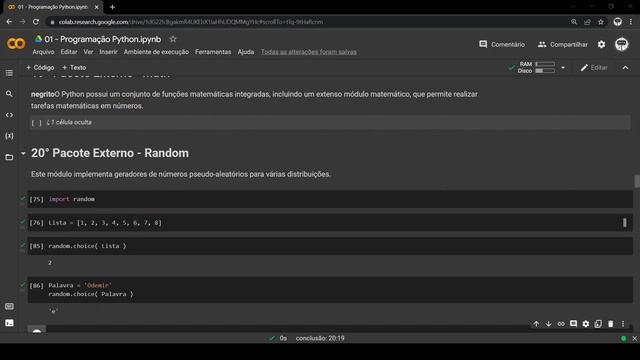Click Todas as alterações foram salvas link
This screenshot has width=640, height=360.
[309, 52]
